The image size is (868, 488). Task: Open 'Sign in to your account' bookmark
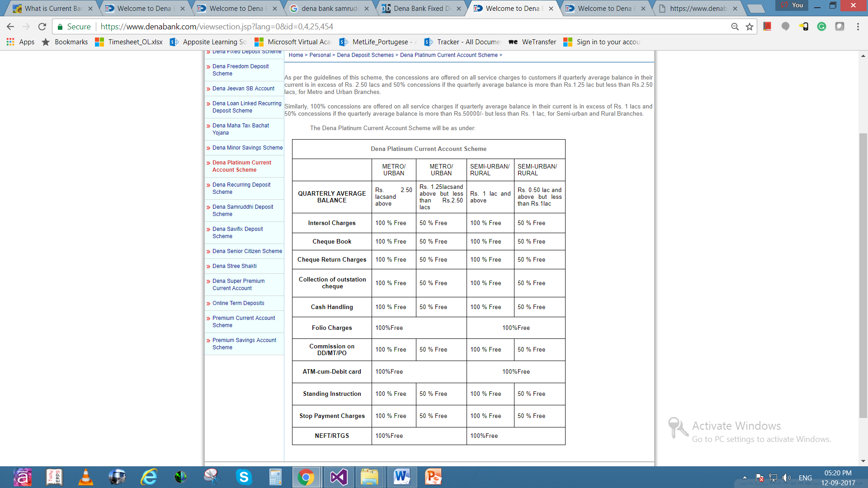point(602,42)
